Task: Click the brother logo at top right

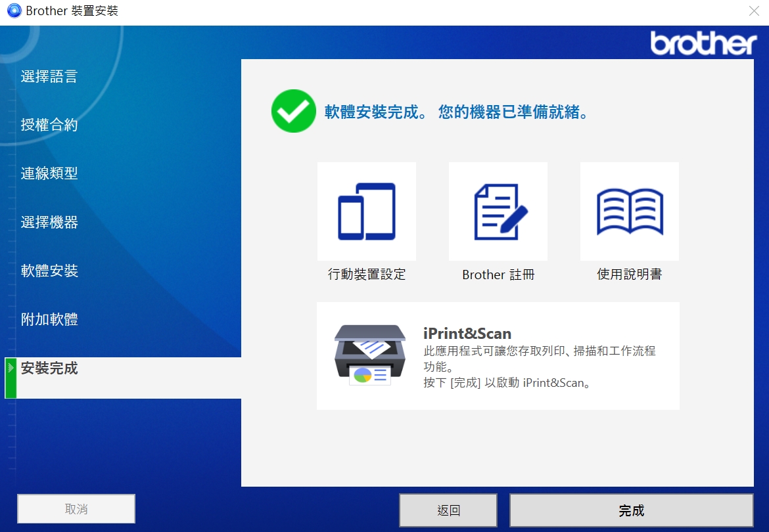Action: (x=703, y=43)
